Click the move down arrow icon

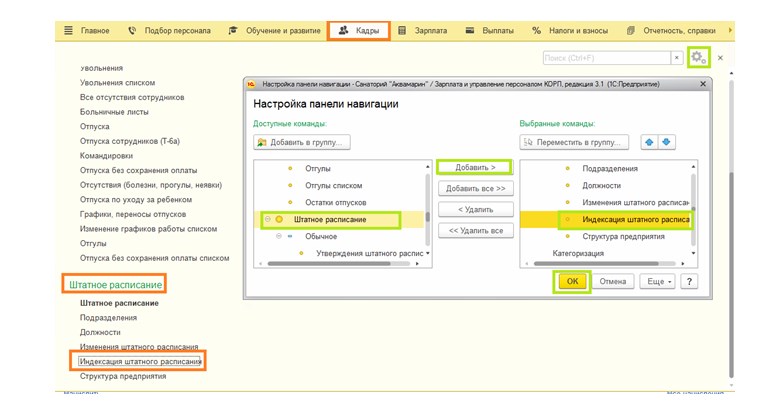[666, 142]
